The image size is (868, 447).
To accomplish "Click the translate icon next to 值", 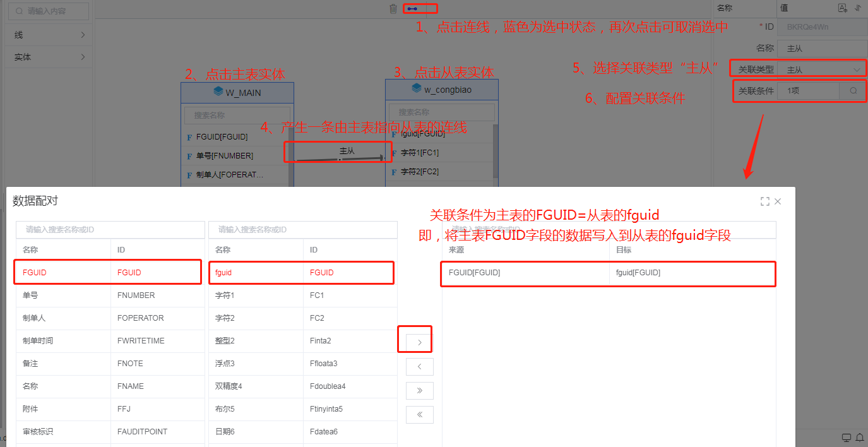I will coord(842,8).
